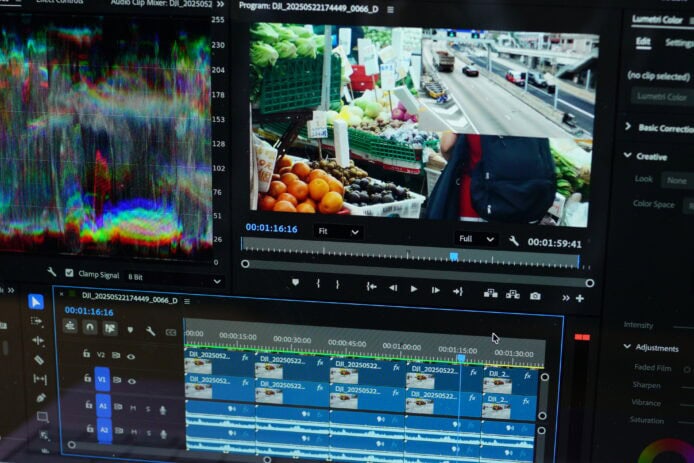Hide track V1 output eye
694x463 pixels.
pyautogui.click(x=132, y=381)
